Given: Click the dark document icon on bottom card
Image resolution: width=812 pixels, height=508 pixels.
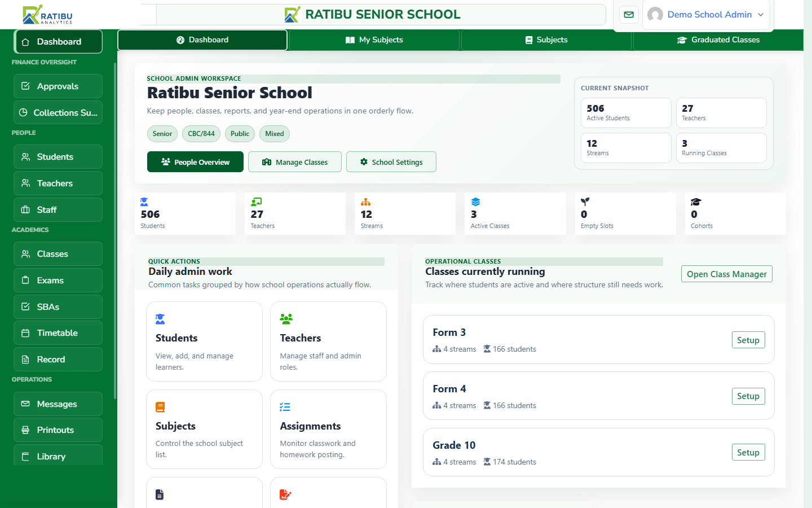Looking at the screenshot, I should click(x=160, y=494).
